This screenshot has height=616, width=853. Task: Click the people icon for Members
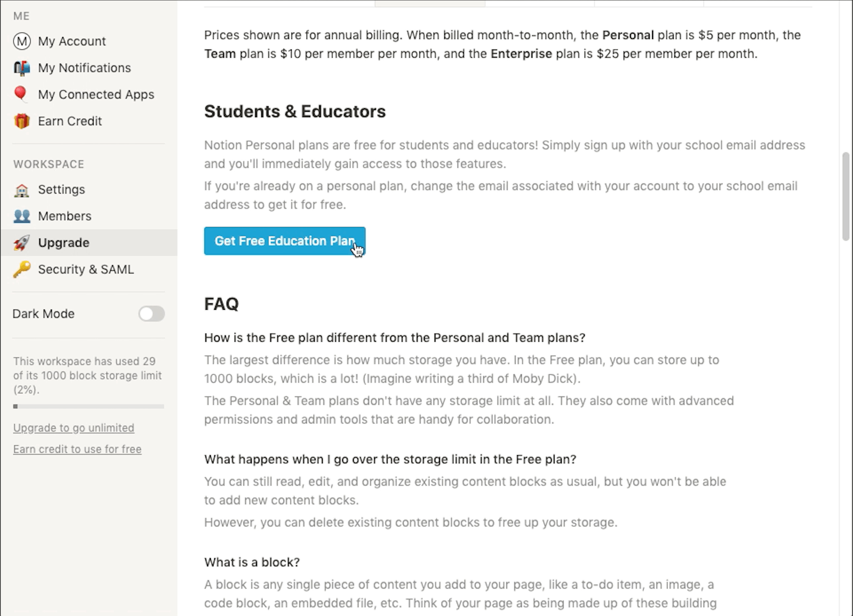pyautogui.click(x=22, y=216)
